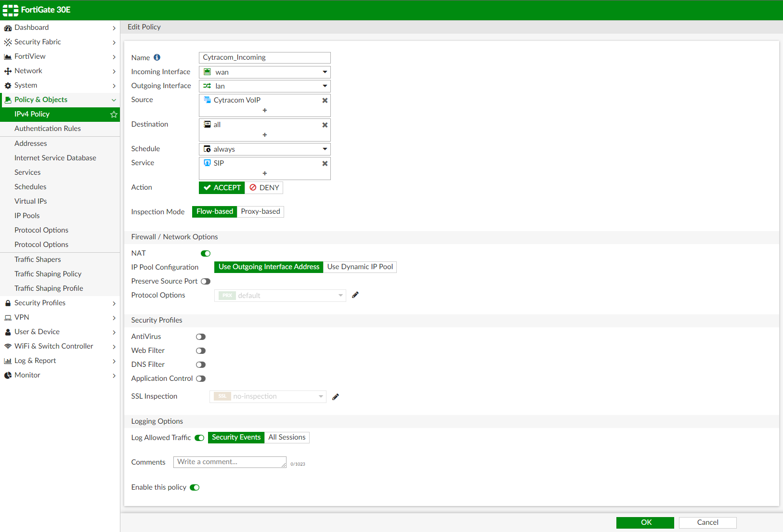Select All Sessions logging option
This screenshot has height=532, width=783.
287,437
